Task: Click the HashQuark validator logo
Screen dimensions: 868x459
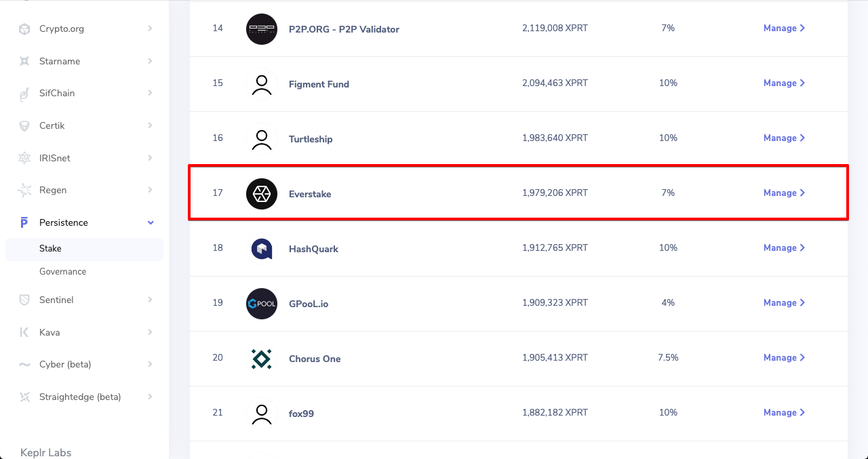Action: pyautogui.click(x=262, y=249)
